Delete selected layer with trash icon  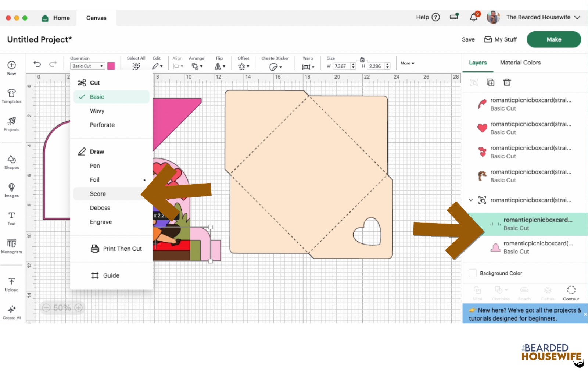click(x=507, y=82)
